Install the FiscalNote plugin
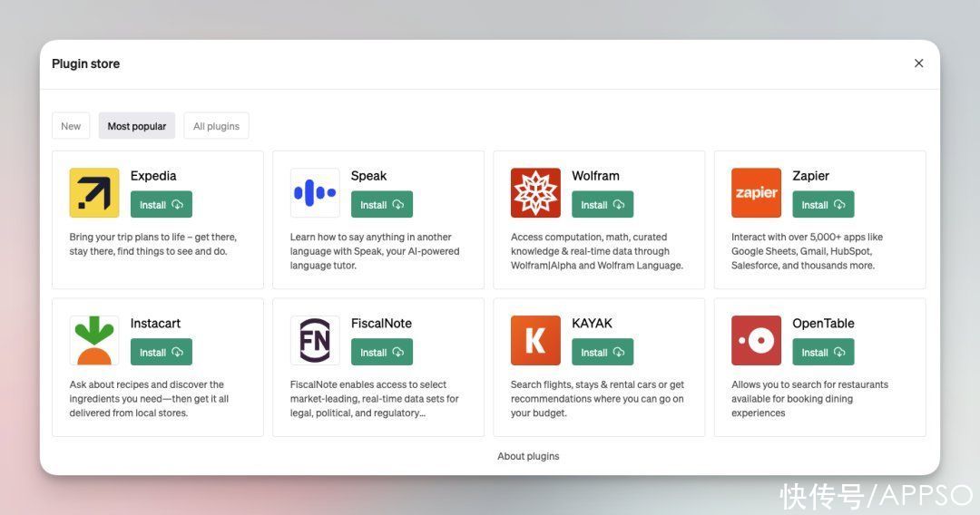 point(382,352)
